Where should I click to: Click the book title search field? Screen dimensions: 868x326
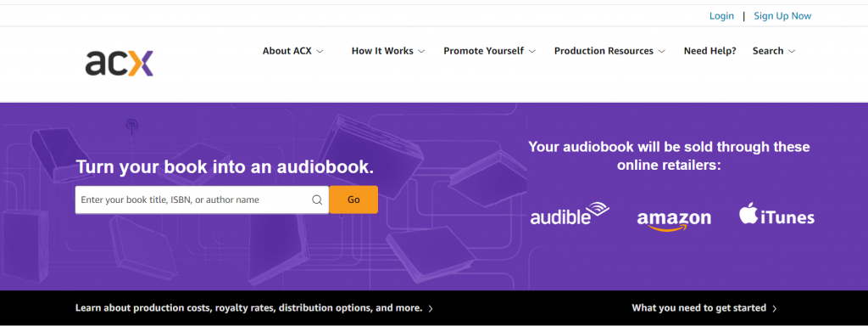pos(202,200)
